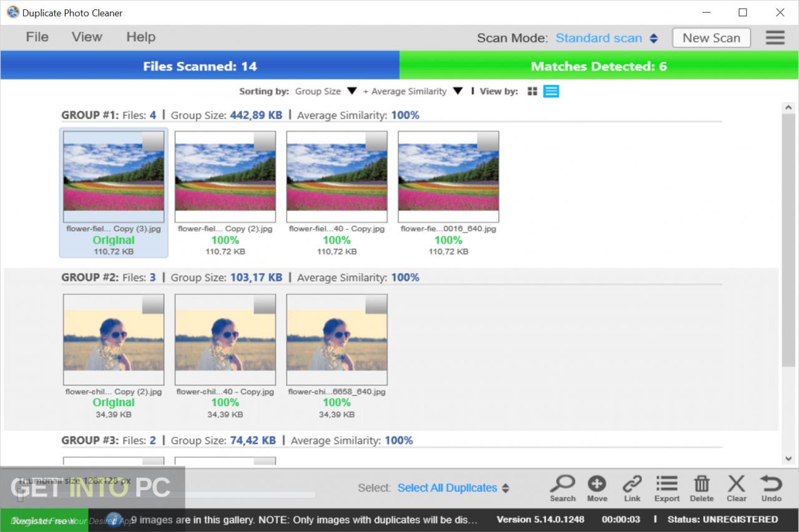Viewport: 799px width, 532px height.
Task: Select the flower-chi...6658_640.jpg thumbnail image
Action: coord(337,339)
